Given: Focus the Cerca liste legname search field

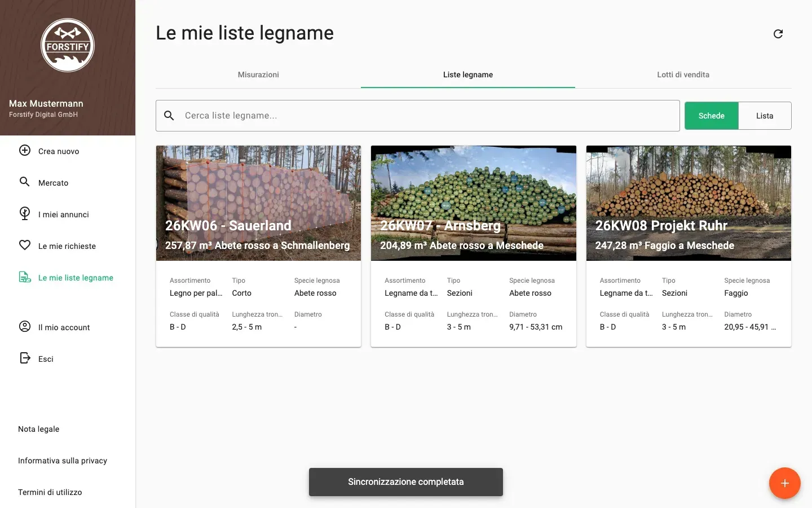Looking at the screenshot, I should point(418,116).
